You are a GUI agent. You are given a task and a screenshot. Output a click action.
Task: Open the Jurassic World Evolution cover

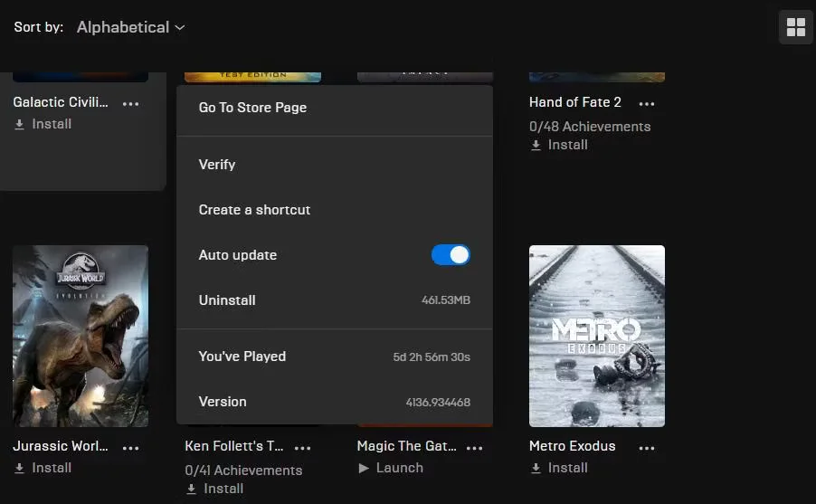point(81,337)
